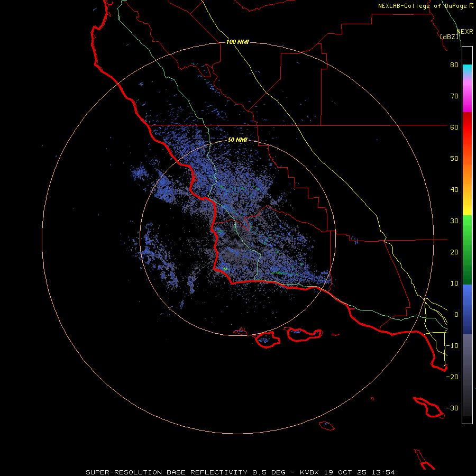Click the -10 value on the dBZ scale

[x=452, y=346]
